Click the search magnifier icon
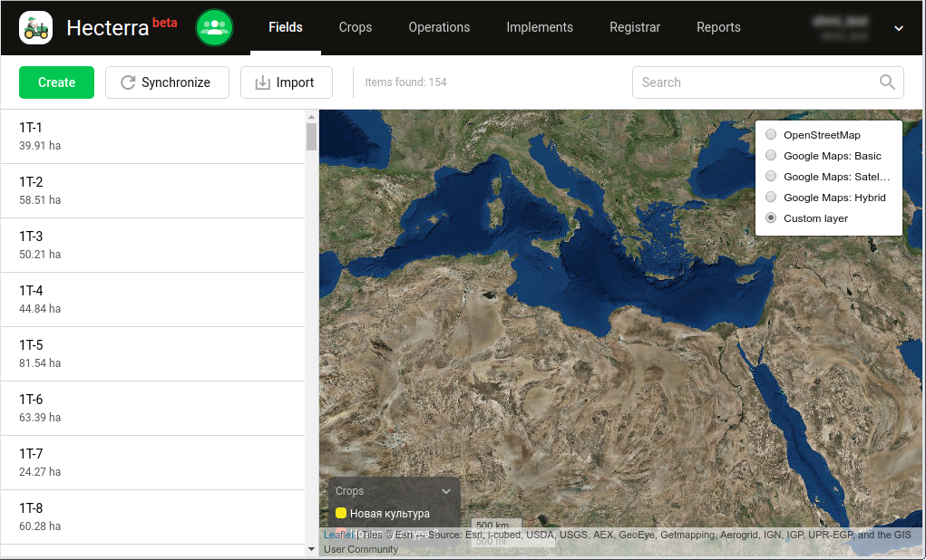926x560 pixels. 887,82
